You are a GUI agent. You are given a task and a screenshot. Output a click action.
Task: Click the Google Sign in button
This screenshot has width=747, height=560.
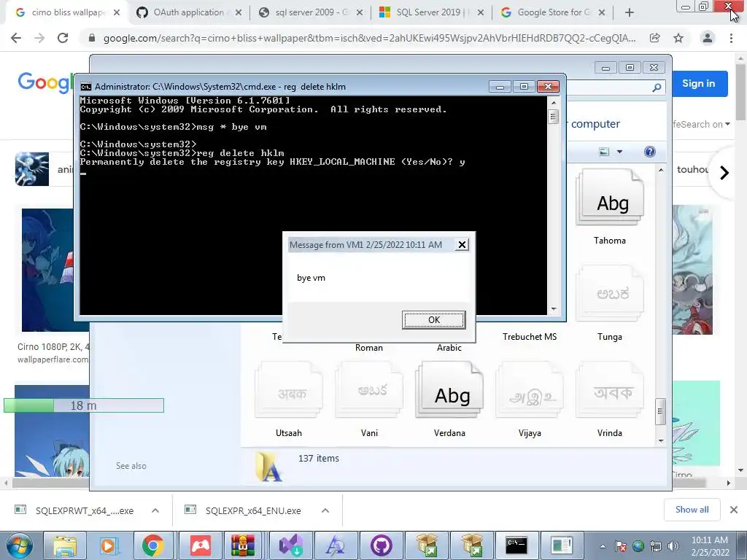698,83
